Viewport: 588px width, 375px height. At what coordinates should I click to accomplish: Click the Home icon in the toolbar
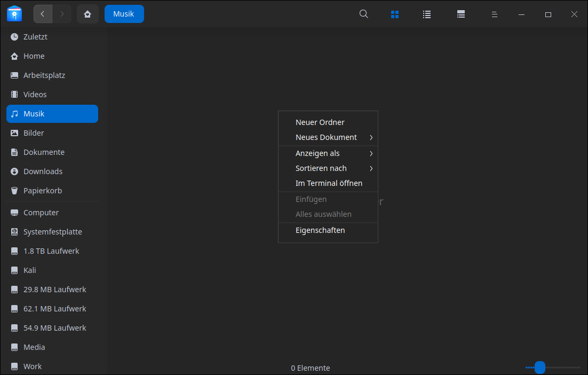tap(87, 13)
